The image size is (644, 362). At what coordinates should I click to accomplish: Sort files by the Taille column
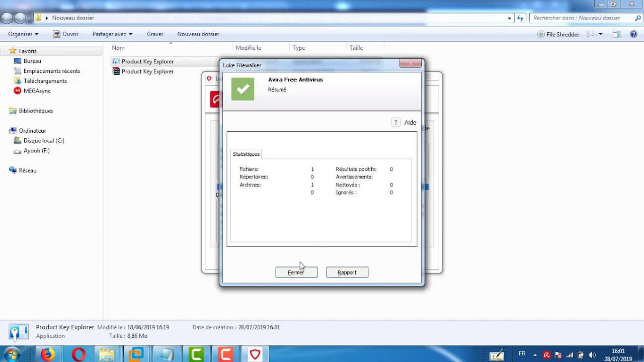pos(356,48)
